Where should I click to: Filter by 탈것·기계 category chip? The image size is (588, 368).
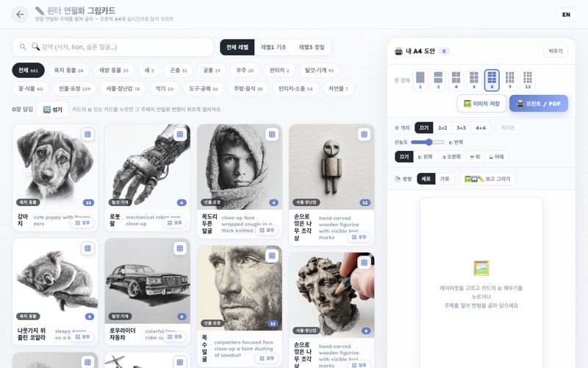(319, 70)
